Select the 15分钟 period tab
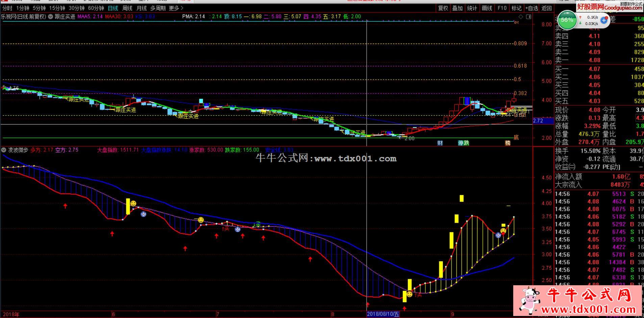This screenshot has width=644, height=318. (x=57, y=8)
